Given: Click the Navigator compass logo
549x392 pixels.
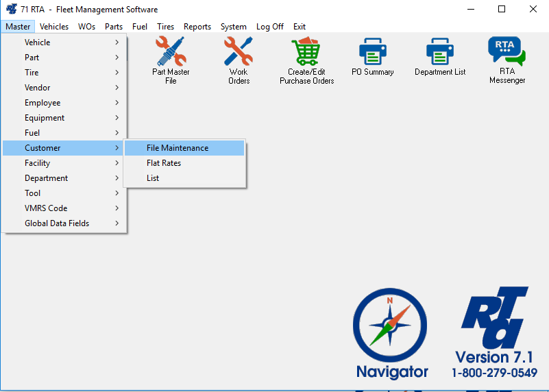Looking at the screenshot, I should [391, 326].
